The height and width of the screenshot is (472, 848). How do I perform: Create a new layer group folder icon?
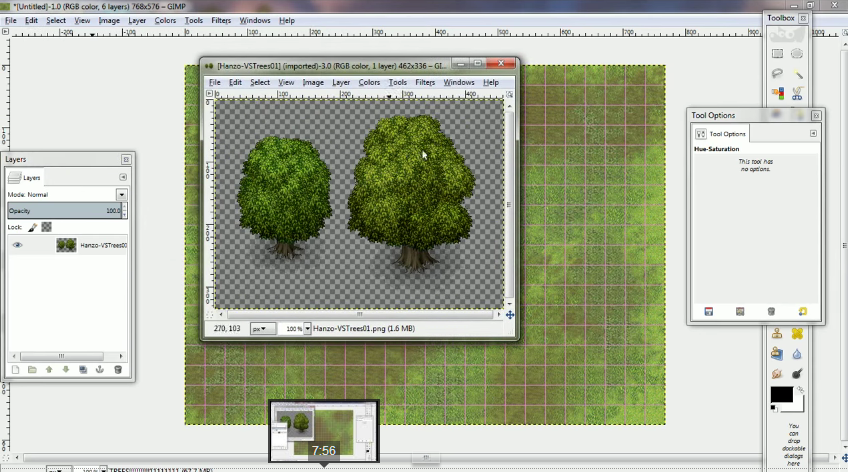click(32, 370)
